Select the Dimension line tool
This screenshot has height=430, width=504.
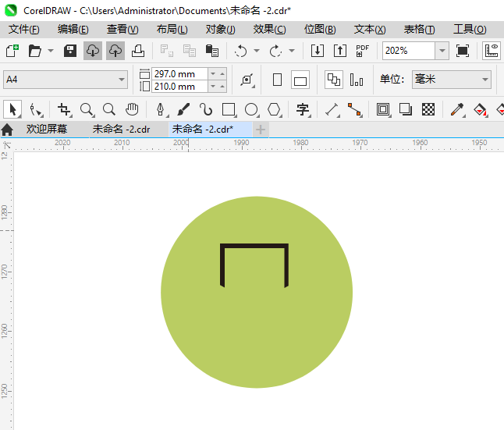332,110
